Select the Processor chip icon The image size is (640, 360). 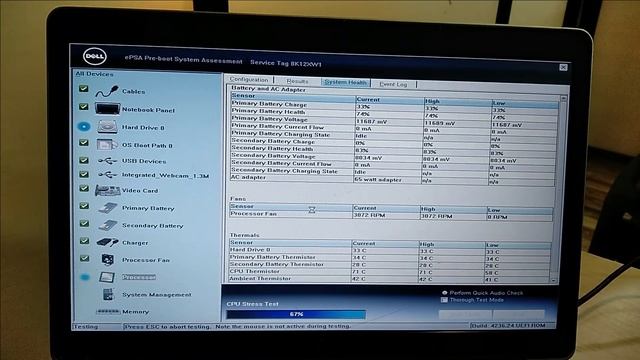click(107, 277)
